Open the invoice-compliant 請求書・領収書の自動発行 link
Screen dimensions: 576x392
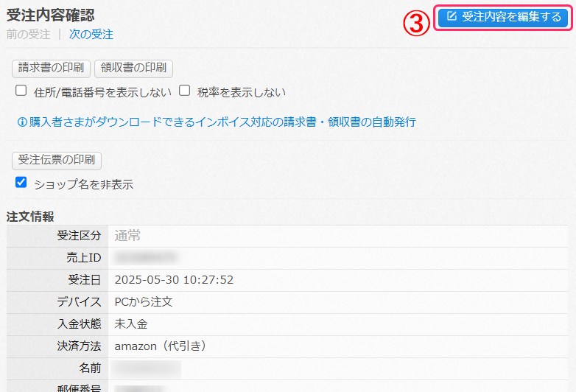tap(222, 122)
